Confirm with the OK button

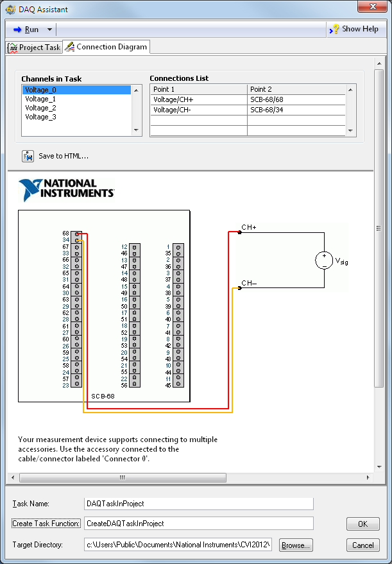coord(362,524)
